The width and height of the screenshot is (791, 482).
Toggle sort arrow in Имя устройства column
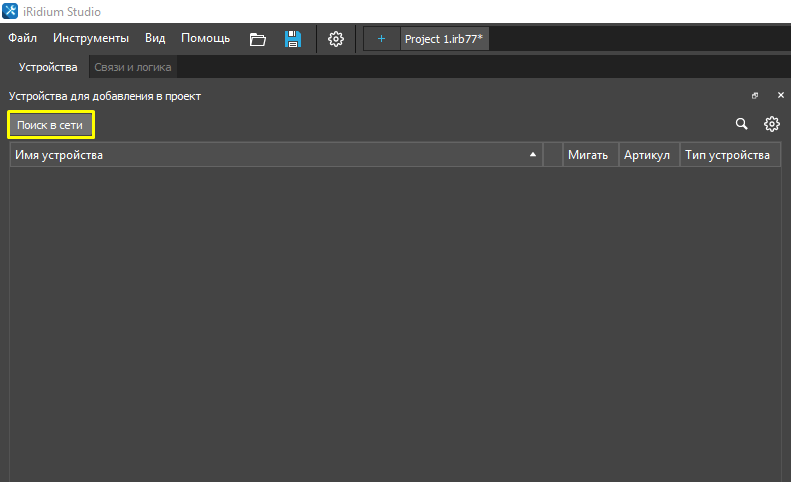point(532,155)
